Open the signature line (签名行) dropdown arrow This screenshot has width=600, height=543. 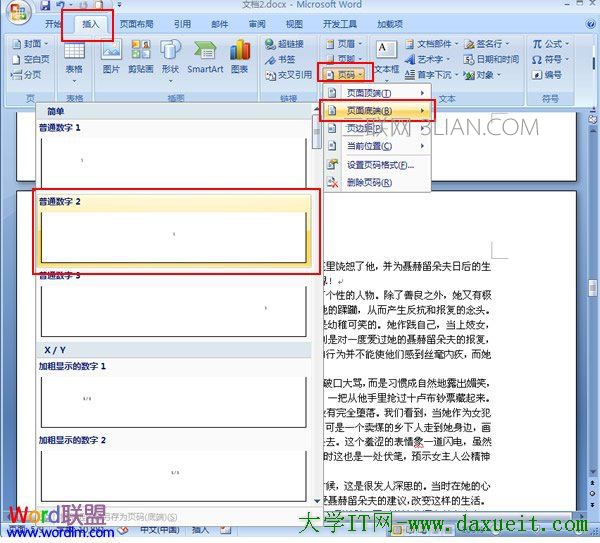point(507,44)
